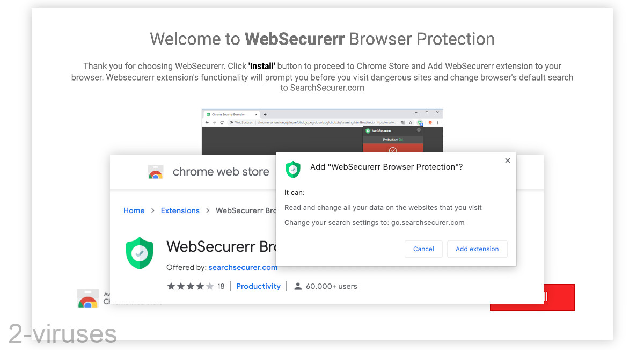
Task: Click the Cancel button in the dialog
Action: pyautogui.click(x=423, y=249)
